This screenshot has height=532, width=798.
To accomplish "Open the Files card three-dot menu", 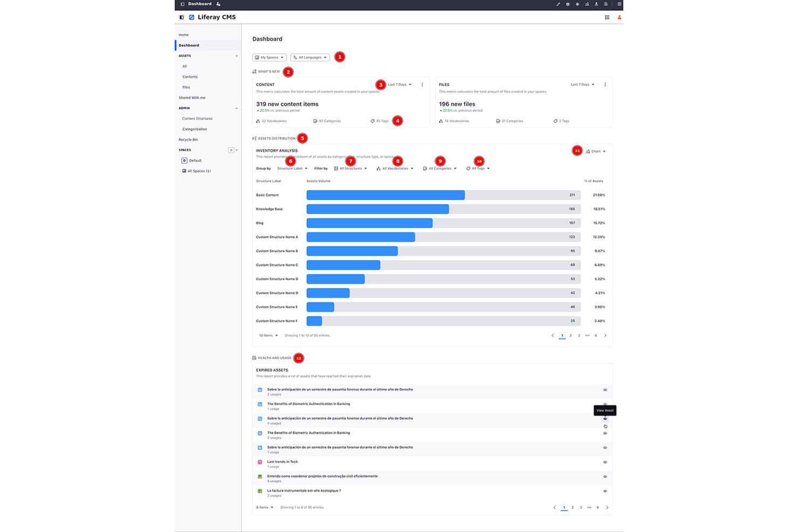I will click(605, 85).
